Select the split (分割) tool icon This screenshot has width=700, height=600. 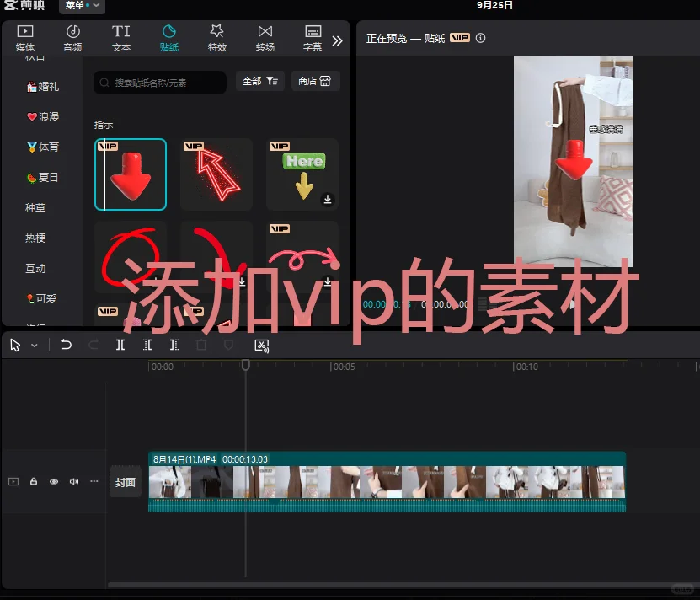click(120, 345)
